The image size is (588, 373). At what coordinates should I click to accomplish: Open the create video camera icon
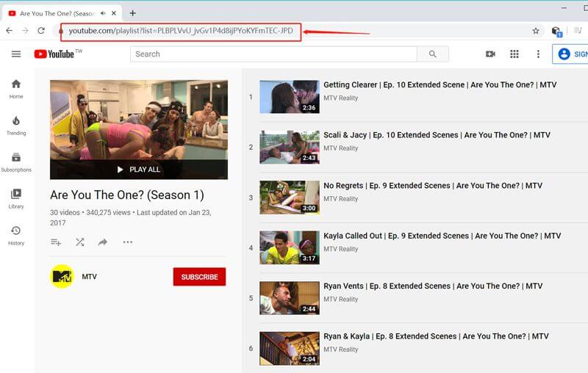[490, 54]
